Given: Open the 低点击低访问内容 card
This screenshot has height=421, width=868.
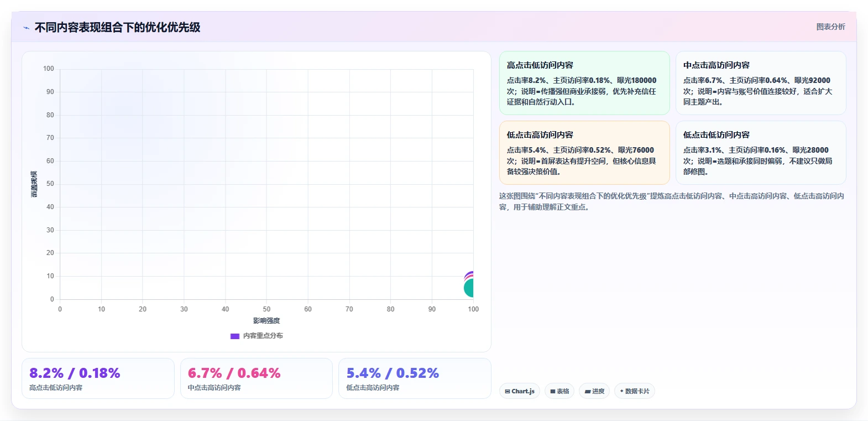Looking at the screenshot, I should point(761,153).
